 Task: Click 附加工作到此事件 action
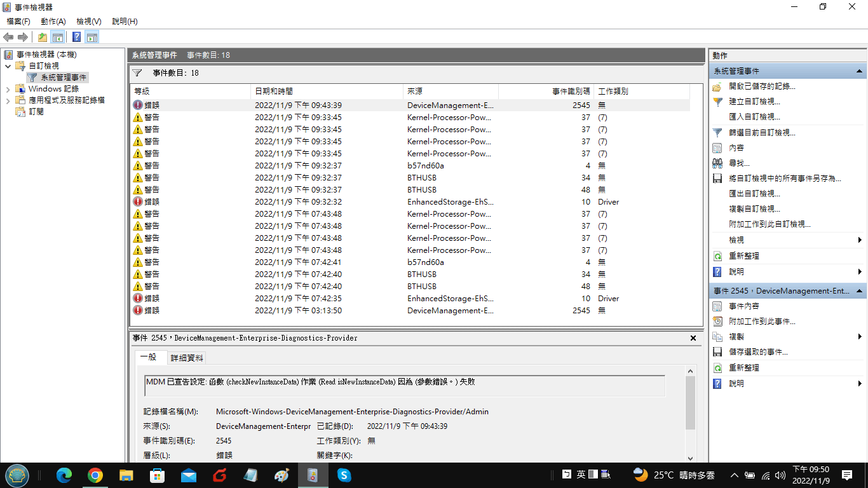pyautogui.click(x=762, y=322)
